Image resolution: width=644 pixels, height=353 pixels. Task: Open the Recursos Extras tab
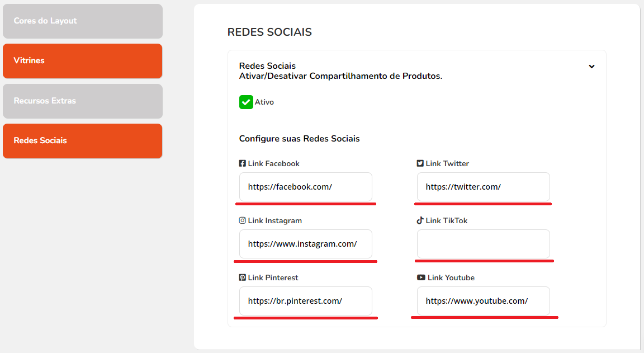coord(83,101)
